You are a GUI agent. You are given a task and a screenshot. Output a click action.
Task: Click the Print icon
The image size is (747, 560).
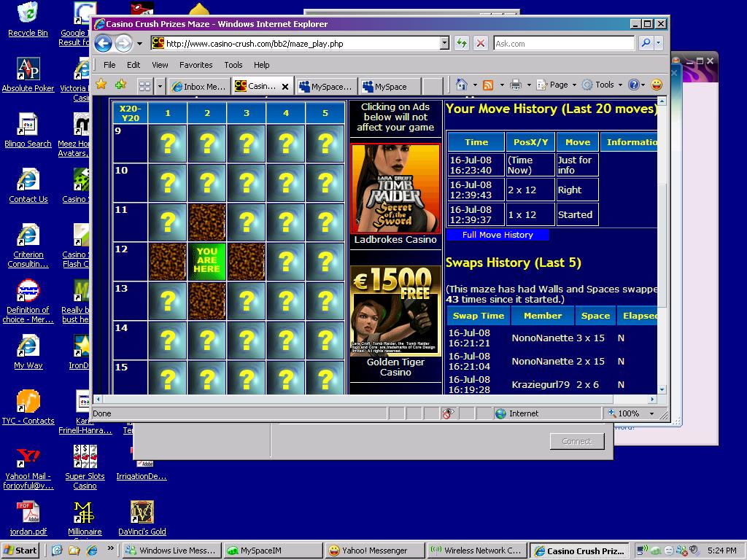point(516,85)
